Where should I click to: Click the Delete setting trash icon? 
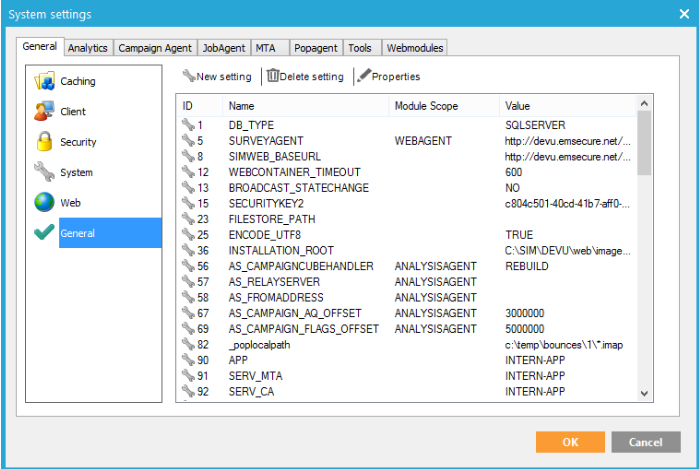coord(273,76)
